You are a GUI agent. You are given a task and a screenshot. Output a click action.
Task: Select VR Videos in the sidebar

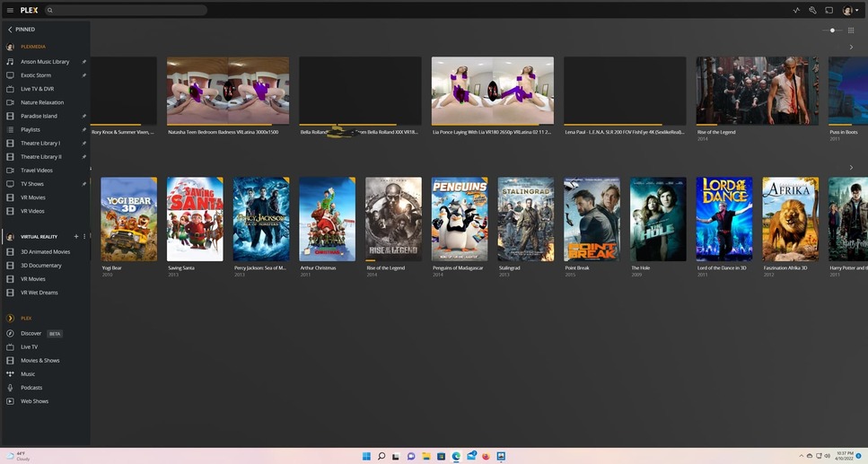click(x=32, y=211)
